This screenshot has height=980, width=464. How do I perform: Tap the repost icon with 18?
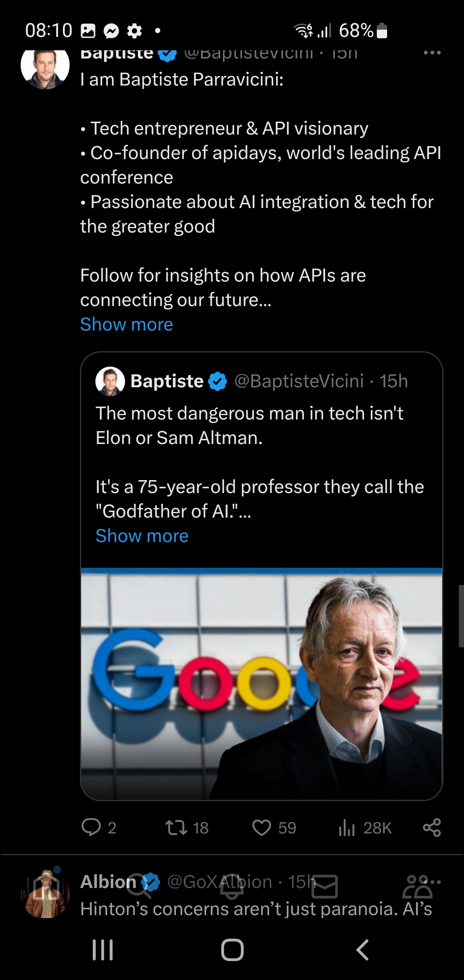176,827
